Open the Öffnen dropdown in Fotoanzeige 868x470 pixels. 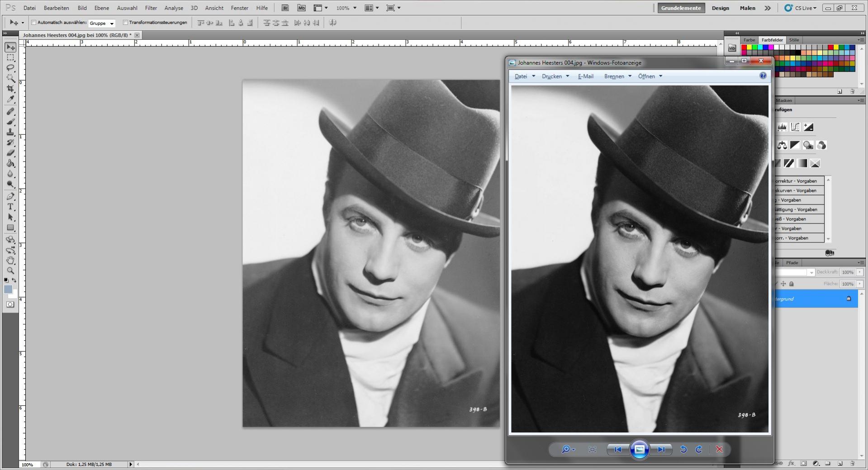(x=650, y=76)
